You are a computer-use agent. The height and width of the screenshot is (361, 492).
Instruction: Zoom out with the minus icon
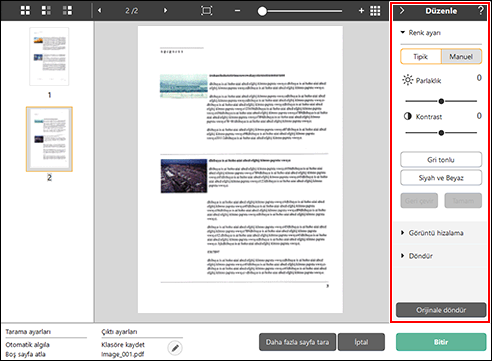237,11
